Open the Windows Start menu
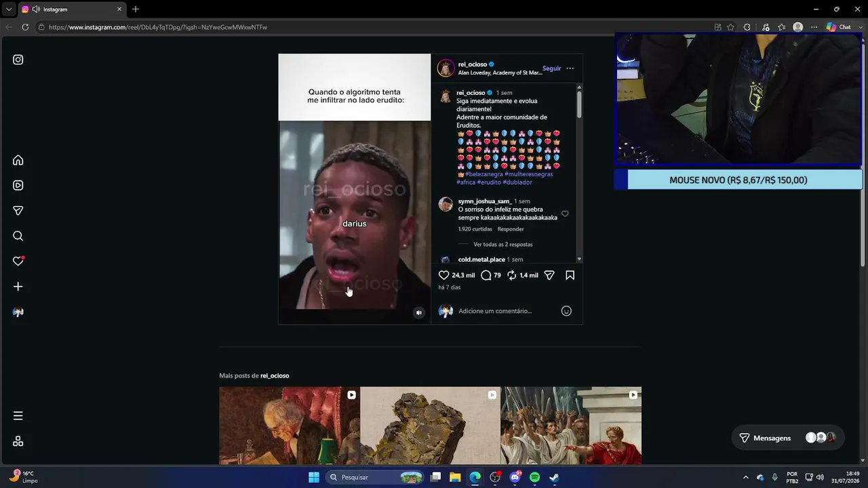868x488 pixels. [x=314, y=477]
